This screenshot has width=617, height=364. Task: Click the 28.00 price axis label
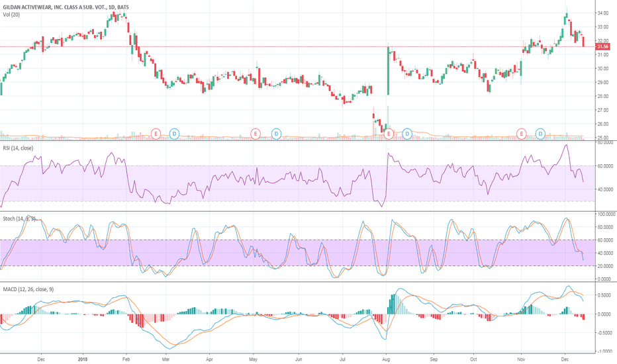[x=603, y=96]
